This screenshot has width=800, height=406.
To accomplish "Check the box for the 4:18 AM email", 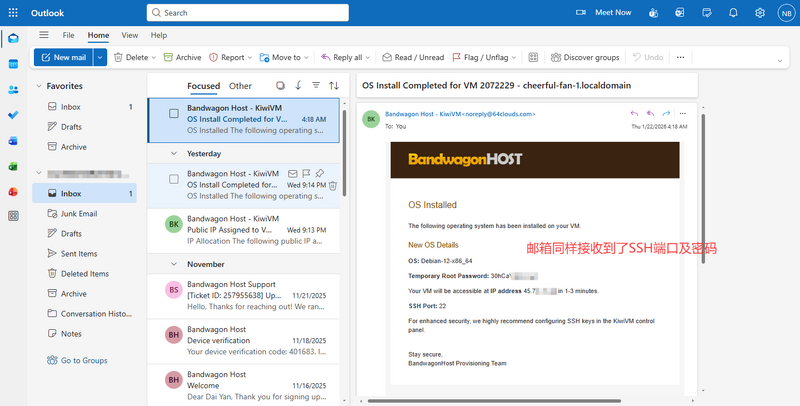I will [x=174, y=113].
